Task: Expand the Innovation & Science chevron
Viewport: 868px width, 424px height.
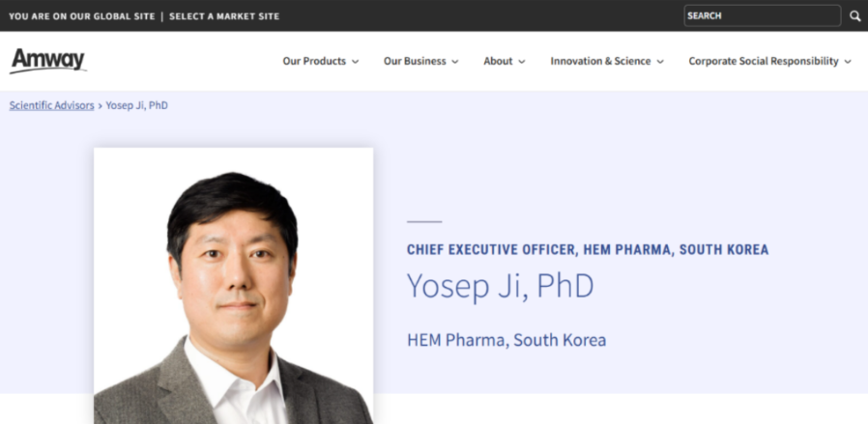Action: (660, 62)
